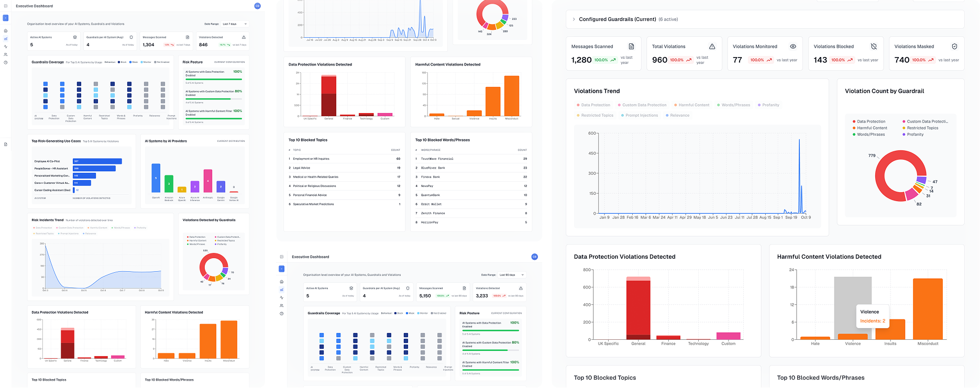Click Restricted Topics in Violation Count by Guardrail legend
The height and width of the screenshot is (388, 980).
click(x=920, y=128)
